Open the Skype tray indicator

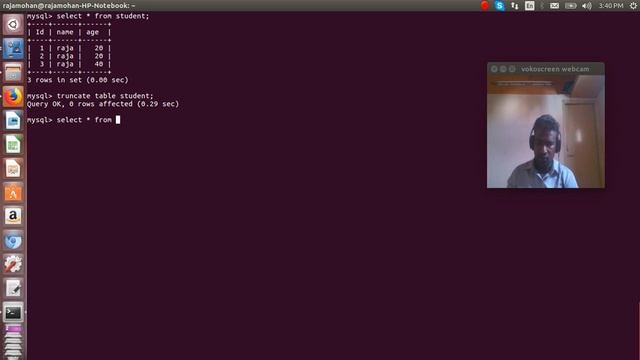click(500, 5)
